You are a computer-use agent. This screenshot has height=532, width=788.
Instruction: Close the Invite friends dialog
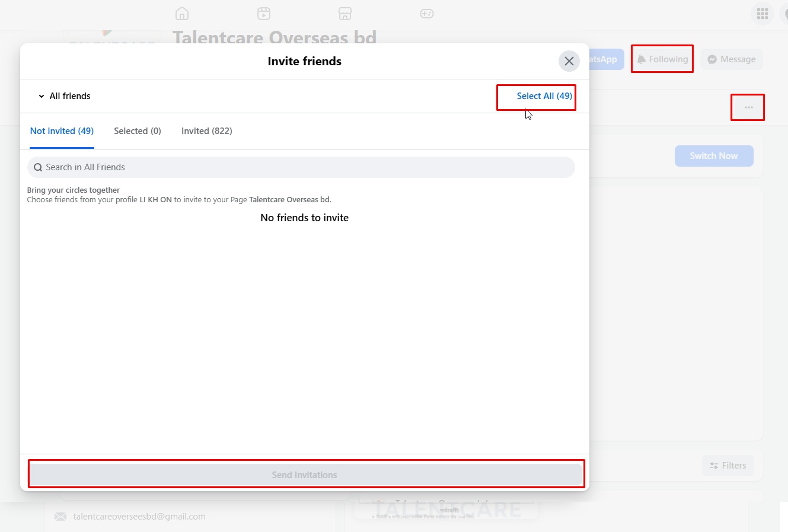(569, 61)
